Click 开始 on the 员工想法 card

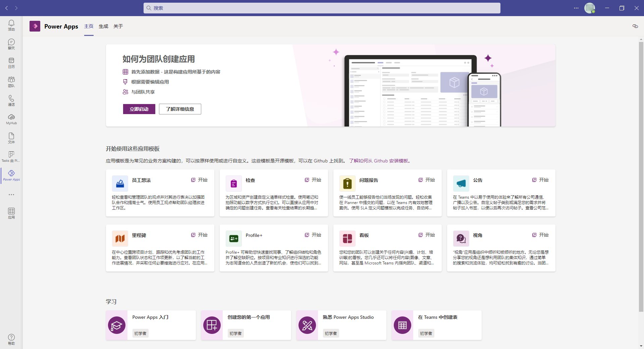click(x=199, y=180)
